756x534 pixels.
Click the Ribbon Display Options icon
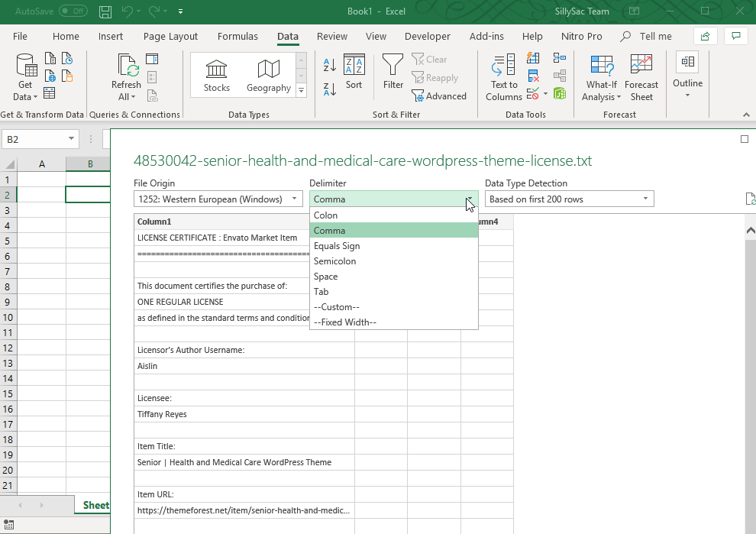[634, 11]
